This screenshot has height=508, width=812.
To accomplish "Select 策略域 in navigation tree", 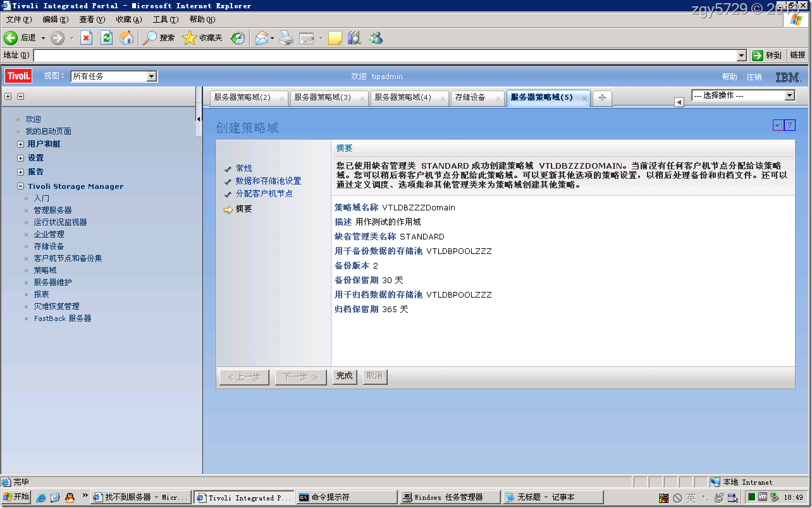I will [x=45, y=270].
